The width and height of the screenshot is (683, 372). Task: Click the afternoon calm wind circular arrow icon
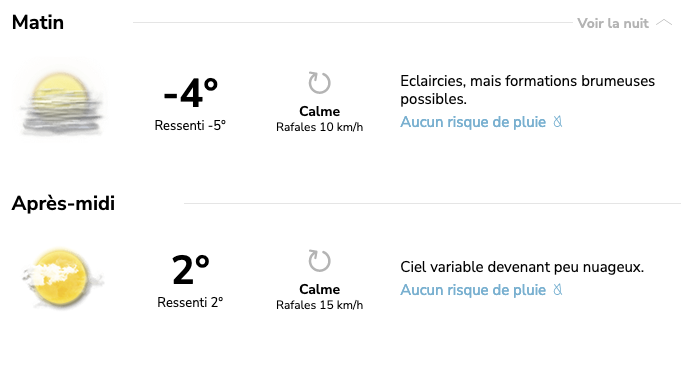319,261
